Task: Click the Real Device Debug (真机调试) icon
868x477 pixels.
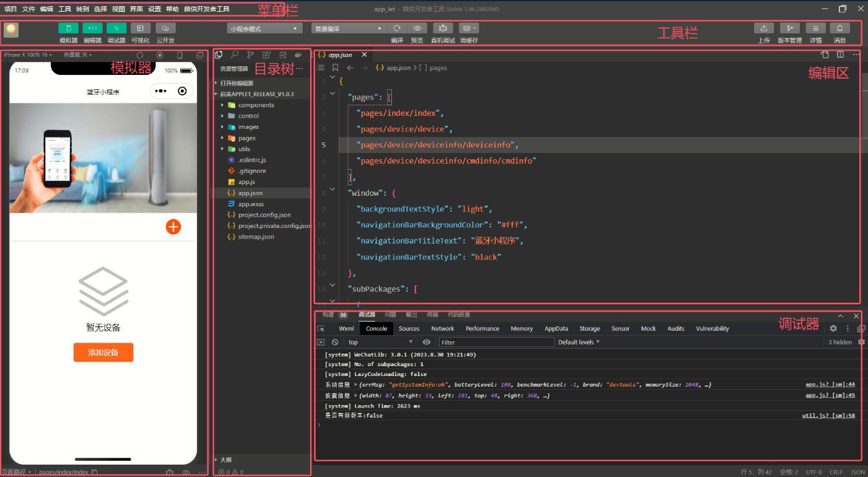Action: (443, 28)
